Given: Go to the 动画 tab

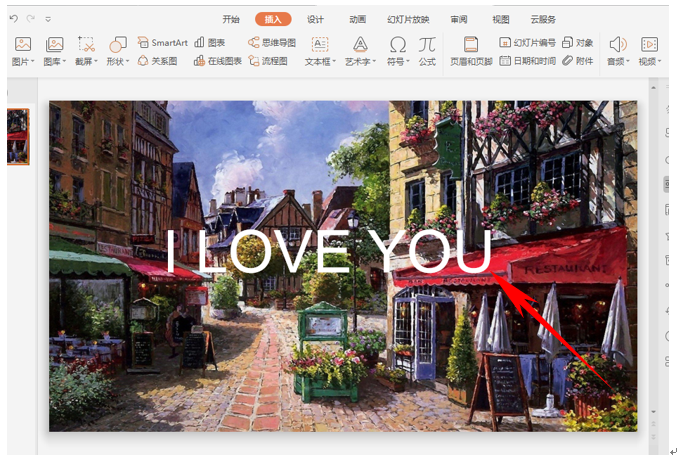Looking at the screenshot, I should (358, 19).
